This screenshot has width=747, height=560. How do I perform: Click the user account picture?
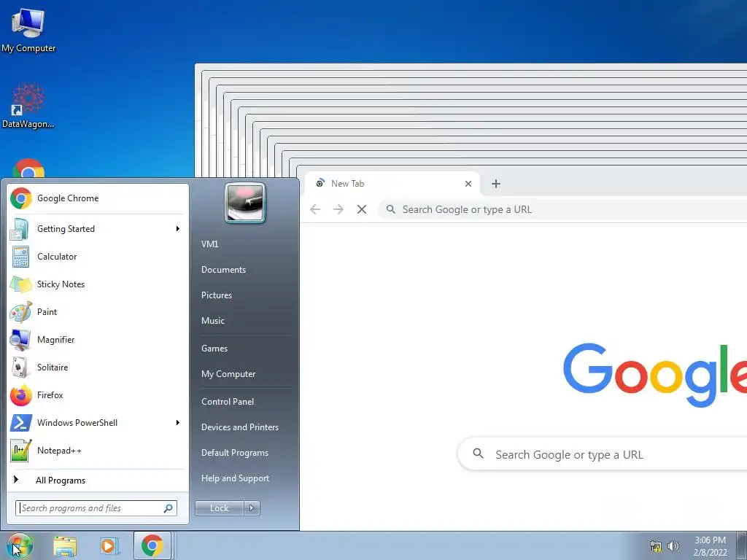pyautogui.click(x=245, y=203)
